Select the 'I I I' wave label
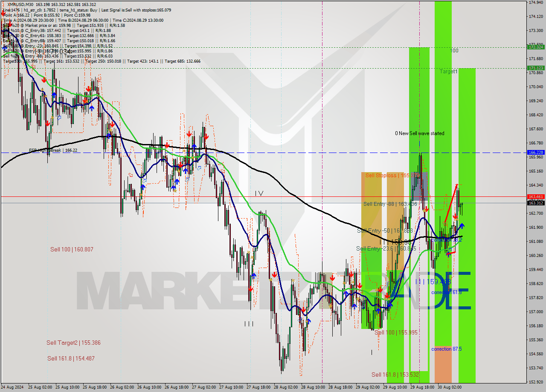This screenshot has height=392, width=546. click(x=249, y=324)
